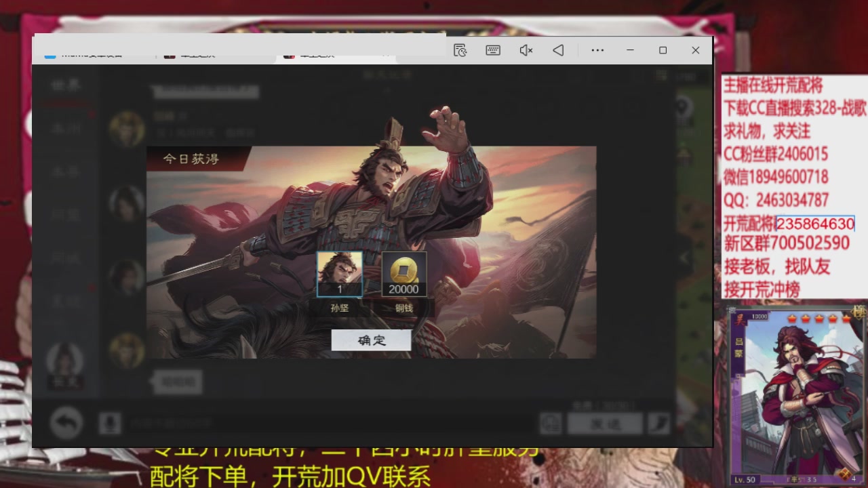Click the feather quill icon

[x=658, y=424]
